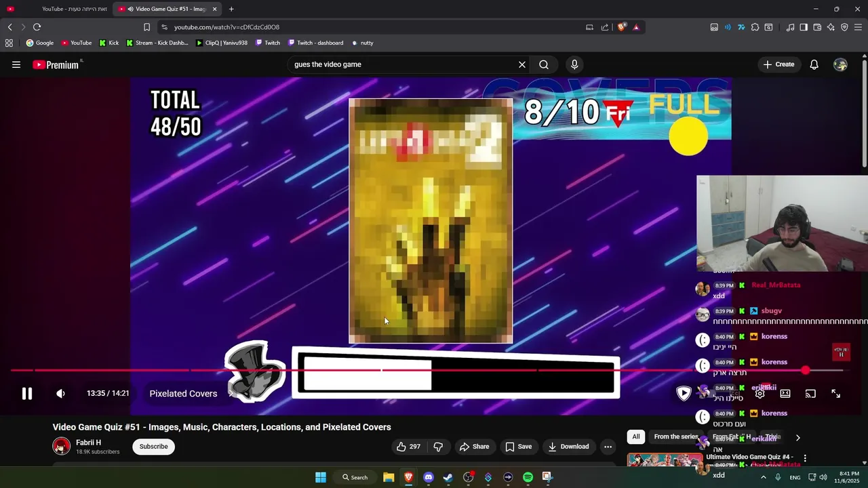Open the YouTube hamburger guide menu

pos(16,64)
